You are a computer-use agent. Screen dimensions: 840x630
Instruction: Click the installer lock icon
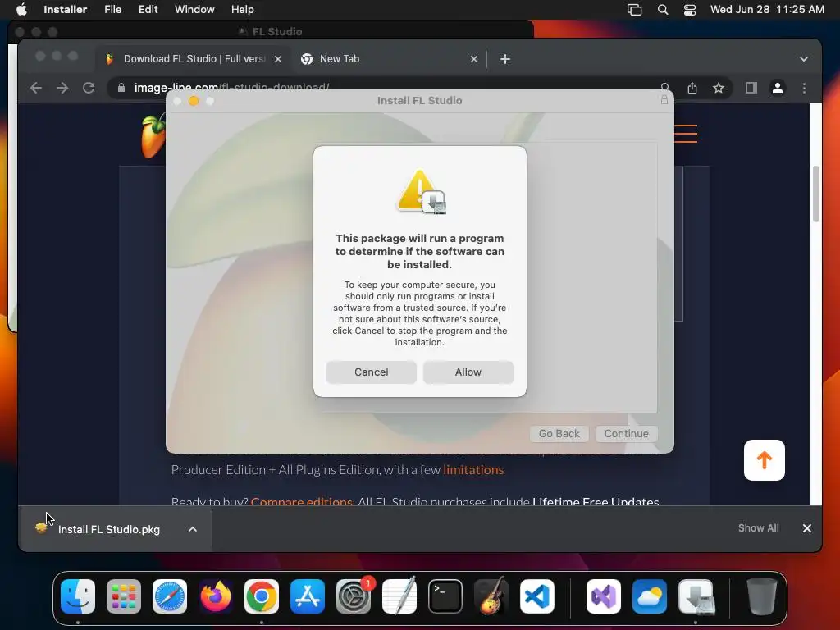click(x=664, y=99)
